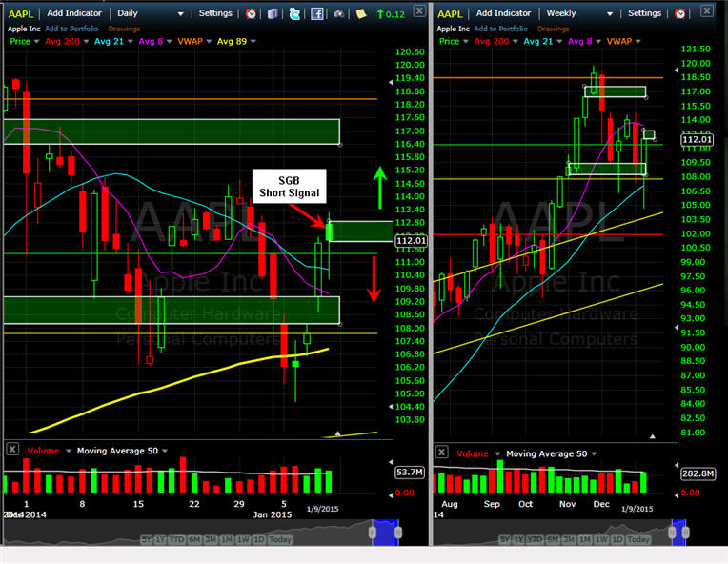Viewport: 728px width, 564px height.
Task: Open Drawings link in Weekly chart
Action: (553, 29)
